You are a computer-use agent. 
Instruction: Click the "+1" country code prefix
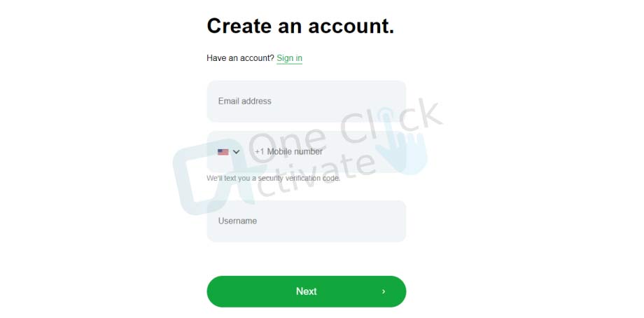point(260,151)
